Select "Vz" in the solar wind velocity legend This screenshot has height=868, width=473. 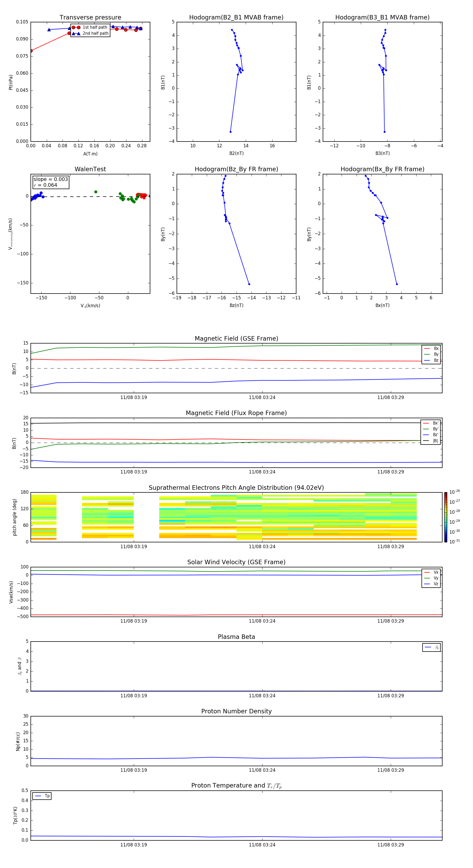point(431,584)
